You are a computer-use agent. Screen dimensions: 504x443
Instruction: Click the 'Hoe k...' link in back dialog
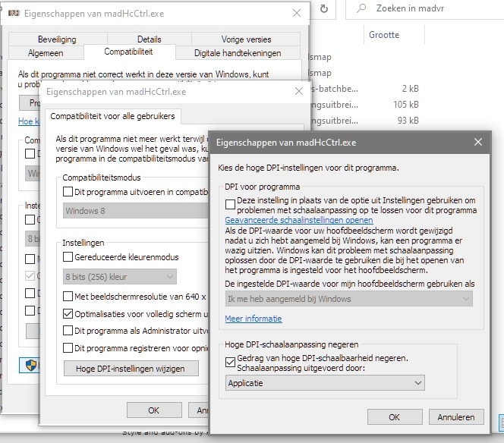click(29, 121)
